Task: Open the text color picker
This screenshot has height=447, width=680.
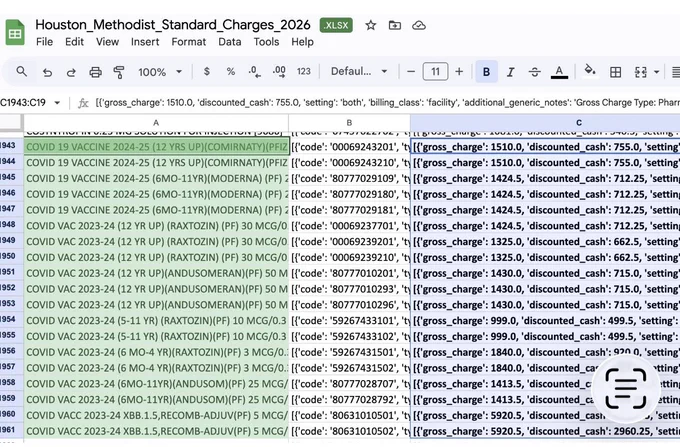Action: (559, 72)
